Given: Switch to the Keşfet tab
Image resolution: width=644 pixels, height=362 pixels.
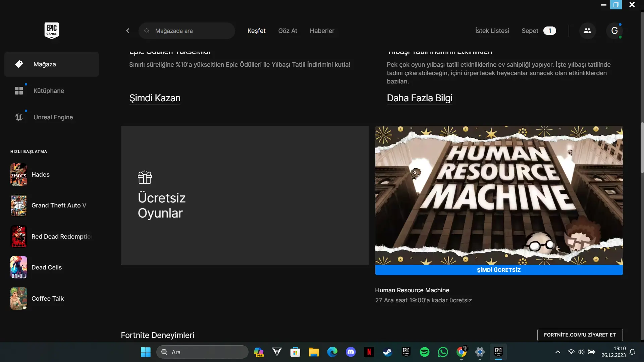Looking at the screenshot, I should (x=257, y=31).
